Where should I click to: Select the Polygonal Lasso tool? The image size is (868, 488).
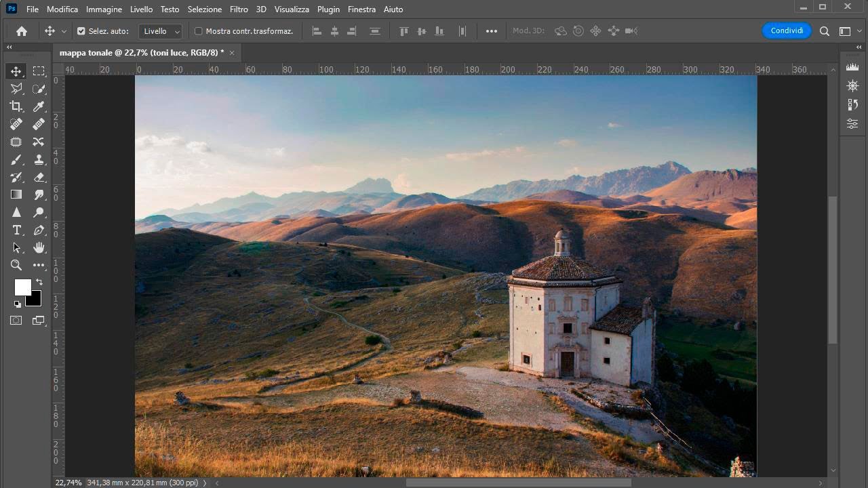click(16, 89)
